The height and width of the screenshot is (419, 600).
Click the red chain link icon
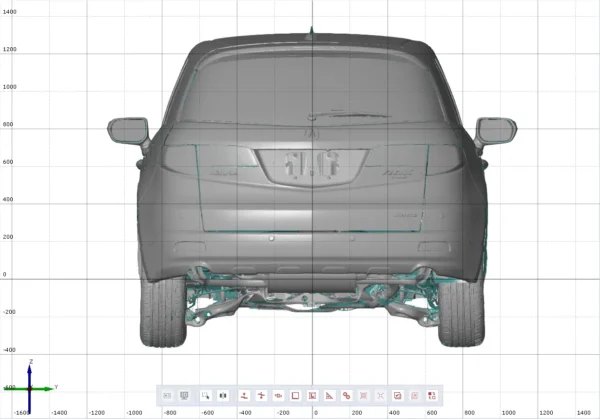point(346,395)
